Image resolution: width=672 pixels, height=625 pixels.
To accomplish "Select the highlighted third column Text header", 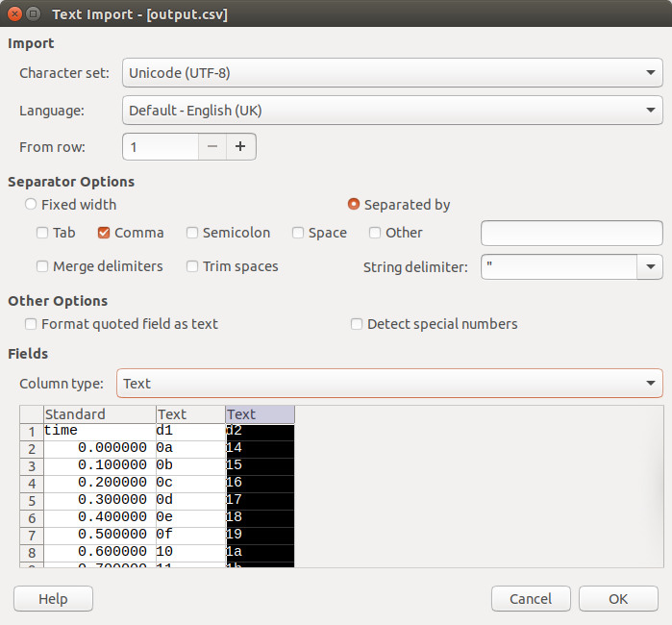I will (261, 414).
